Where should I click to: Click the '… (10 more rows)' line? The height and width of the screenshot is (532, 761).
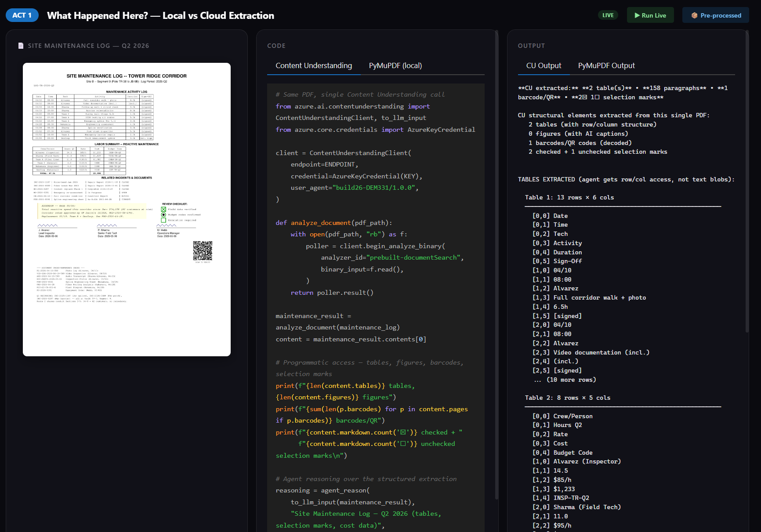click(x=565, y=380)
